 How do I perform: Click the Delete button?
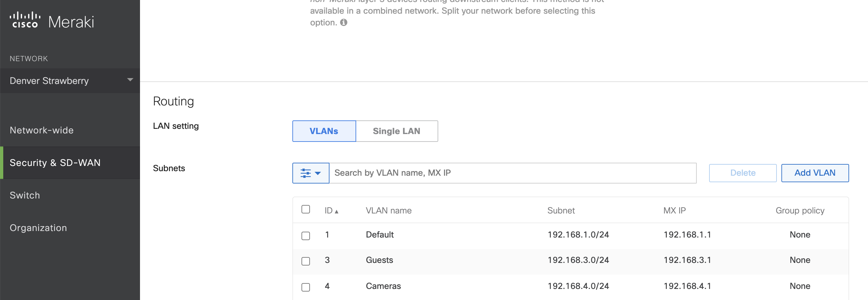pos(743,173)
